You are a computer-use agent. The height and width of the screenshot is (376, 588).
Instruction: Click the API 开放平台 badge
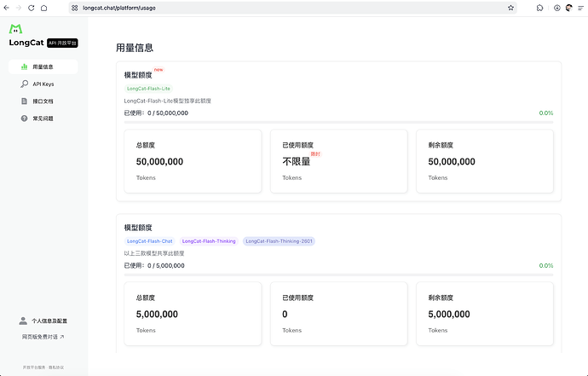(x=62, y=43)
